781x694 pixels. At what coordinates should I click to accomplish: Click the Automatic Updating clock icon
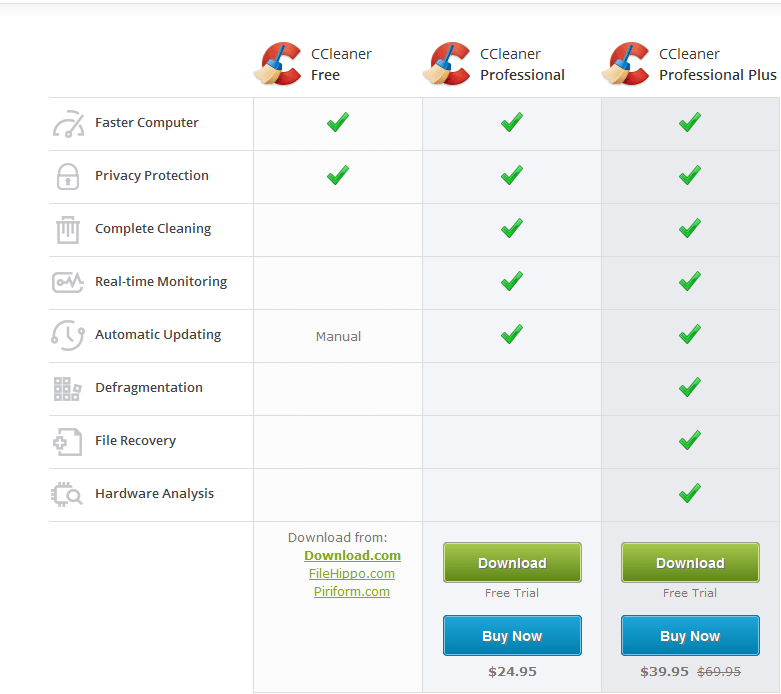68,335
